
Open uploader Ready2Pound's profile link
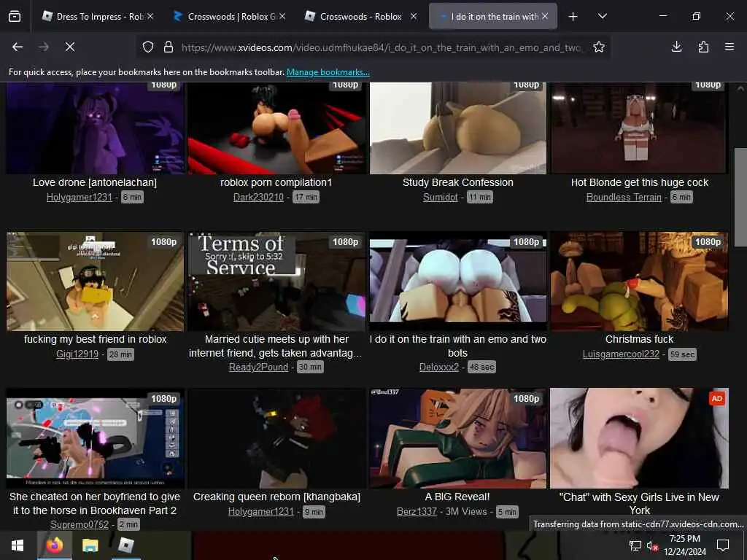coord(258,367)
